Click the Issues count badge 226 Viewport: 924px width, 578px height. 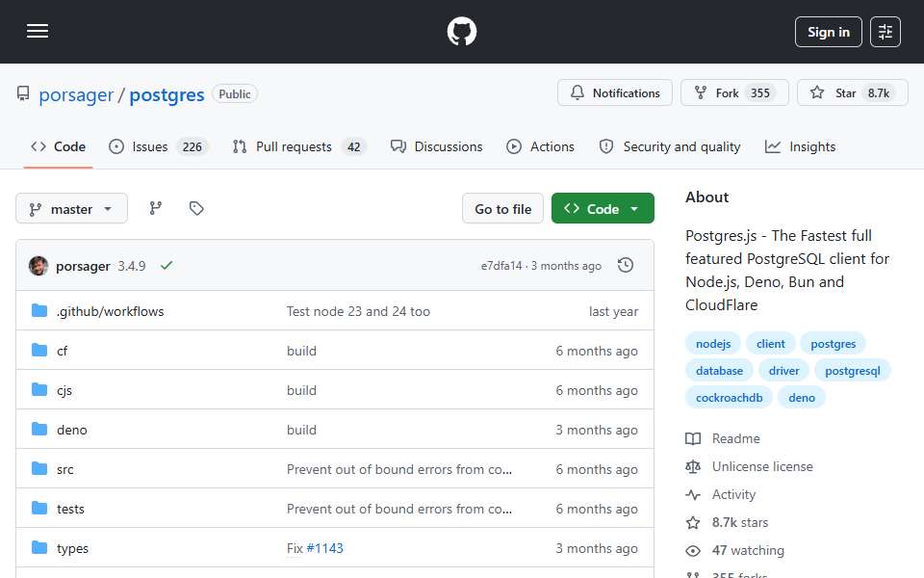coord(192,146)
